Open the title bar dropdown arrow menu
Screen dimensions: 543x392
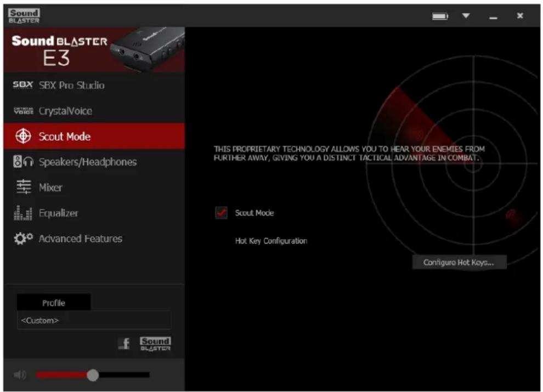coord(466,15)
